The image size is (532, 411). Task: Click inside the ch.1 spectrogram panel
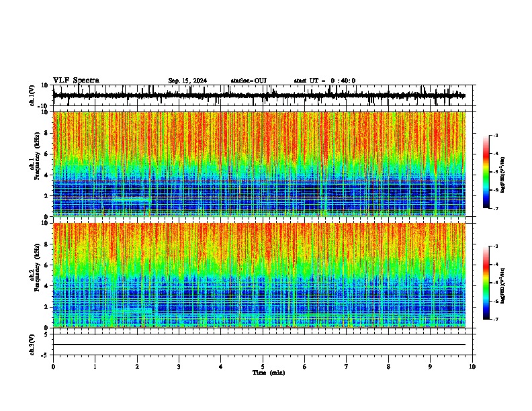(259, 164)
